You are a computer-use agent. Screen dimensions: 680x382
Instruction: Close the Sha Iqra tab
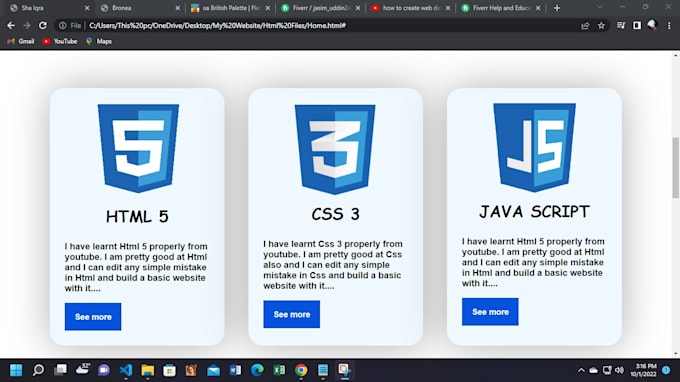tap(87, 8)
